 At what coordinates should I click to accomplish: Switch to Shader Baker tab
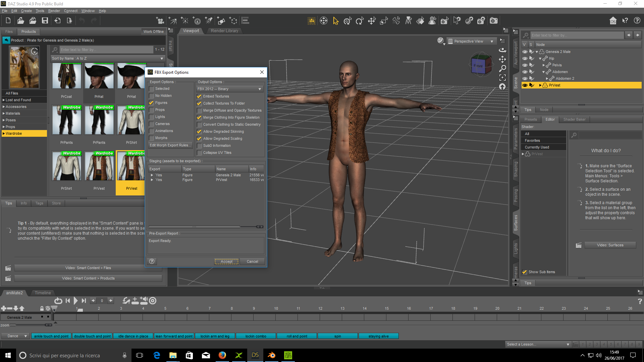(x=574, y=120)
